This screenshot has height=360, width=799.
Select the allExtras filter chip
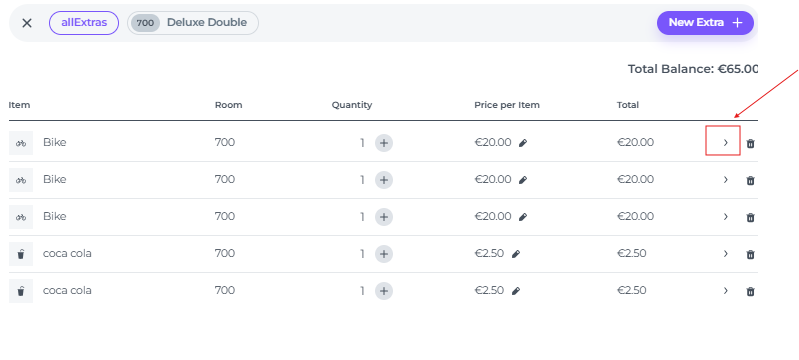[84, 23]
